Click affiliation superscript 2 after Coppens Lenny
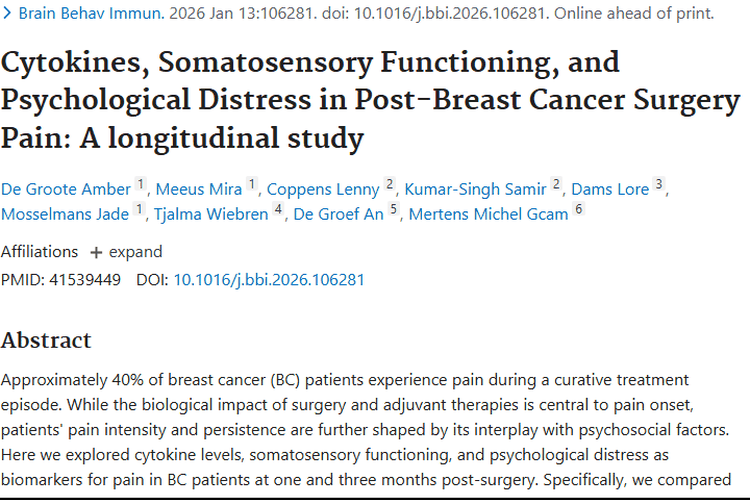This screenshot has width=750, height=500. pos(390,184)
